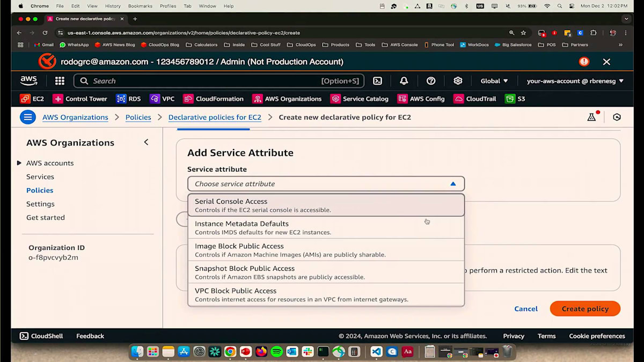Viewport: 644px width, 362px height.
Task: Bookmark this page with star icon
Action: tap(523, 33)
